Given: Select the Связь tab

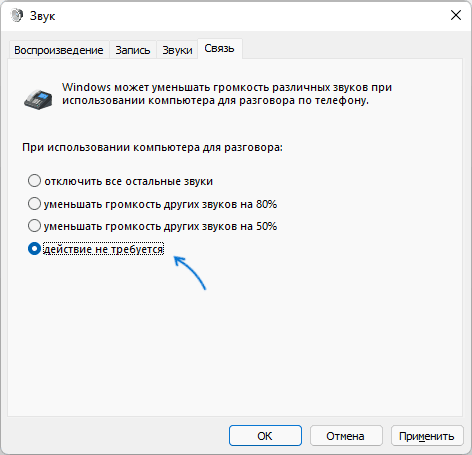Looking at the screenshot, I should [219, 49].
